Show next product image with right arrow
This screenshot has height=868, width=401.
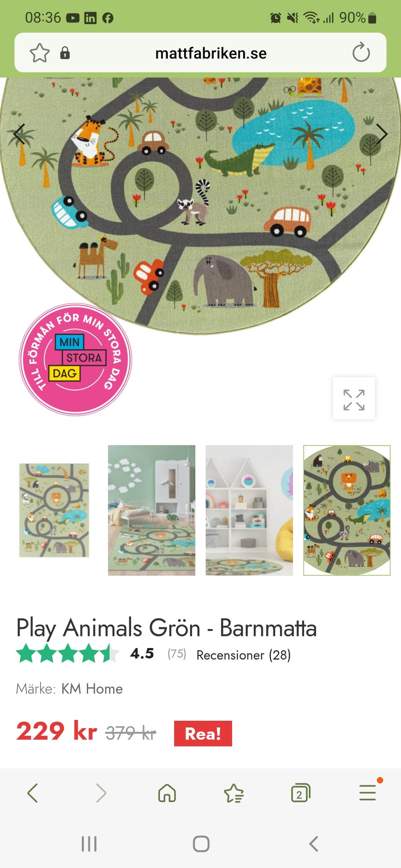382,134
